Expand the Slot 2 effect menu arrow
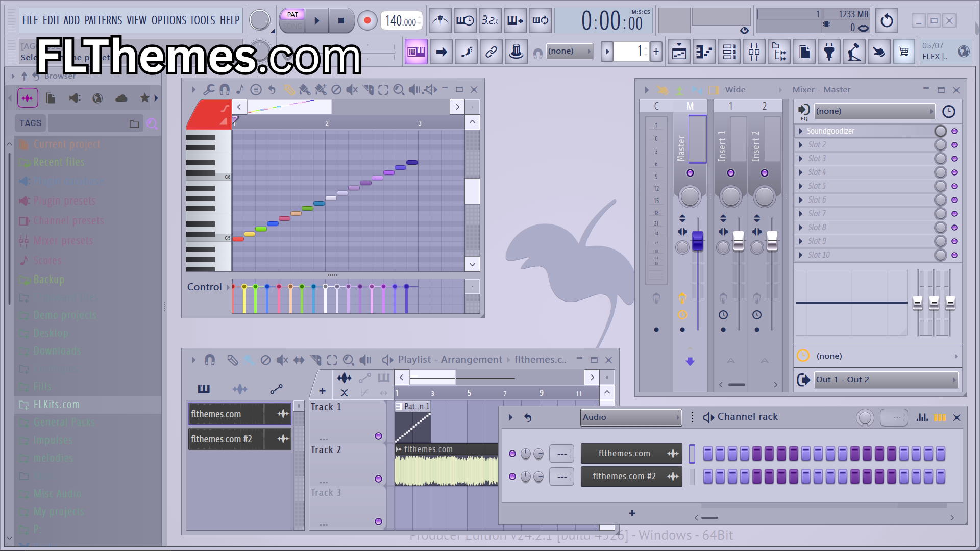The height and width of the screenshot is (551, 980). click(x=801, y=145)
